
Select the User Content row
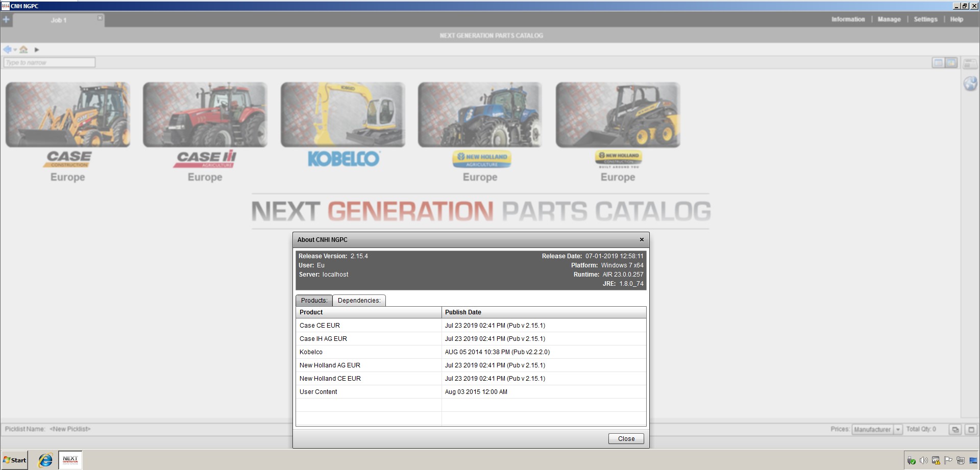tap(471, 392)
